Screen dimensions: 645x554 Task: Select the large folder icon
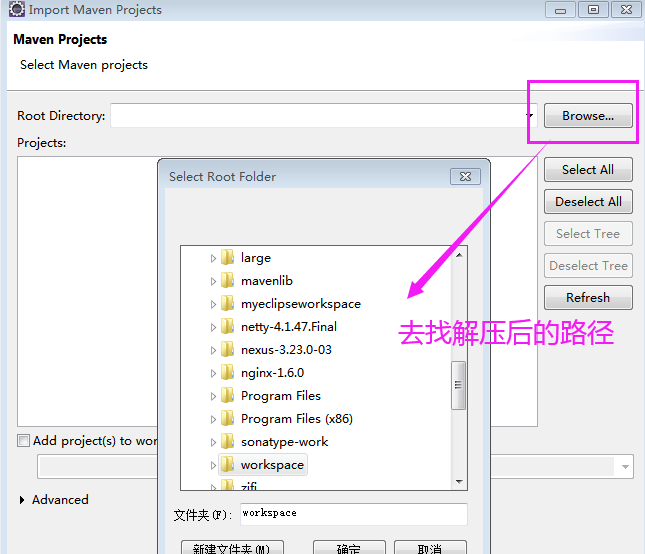click(x=227, y=257)
